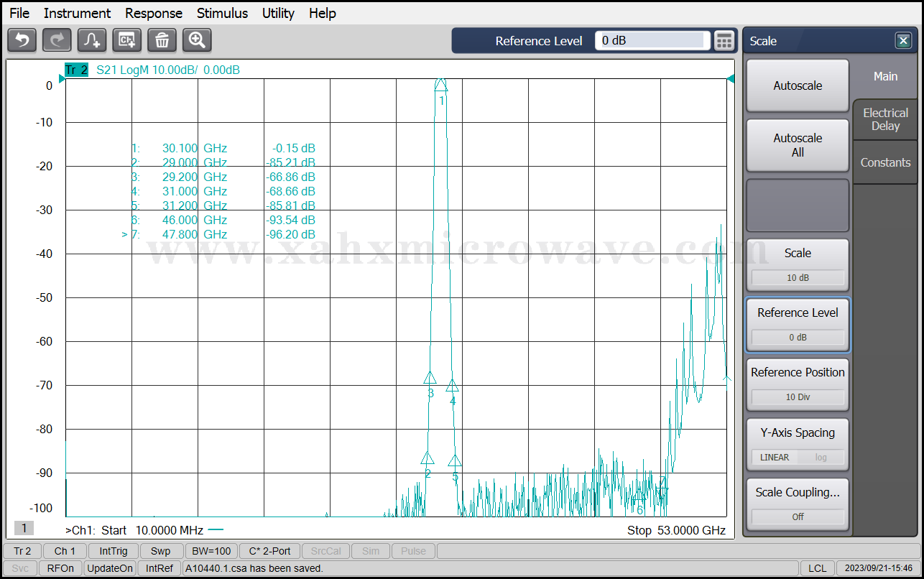Open the Utility menu

(x=278, y=13)
